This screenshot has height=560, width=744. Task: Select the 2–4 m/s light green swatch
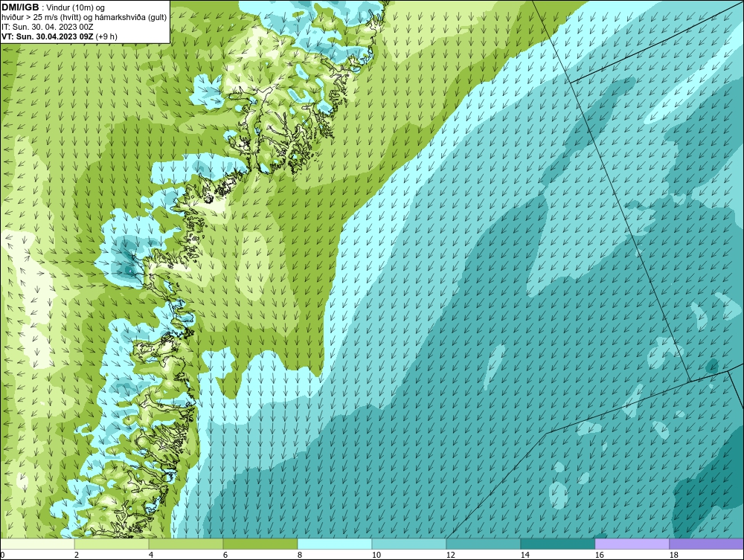[x=112, y=544]
